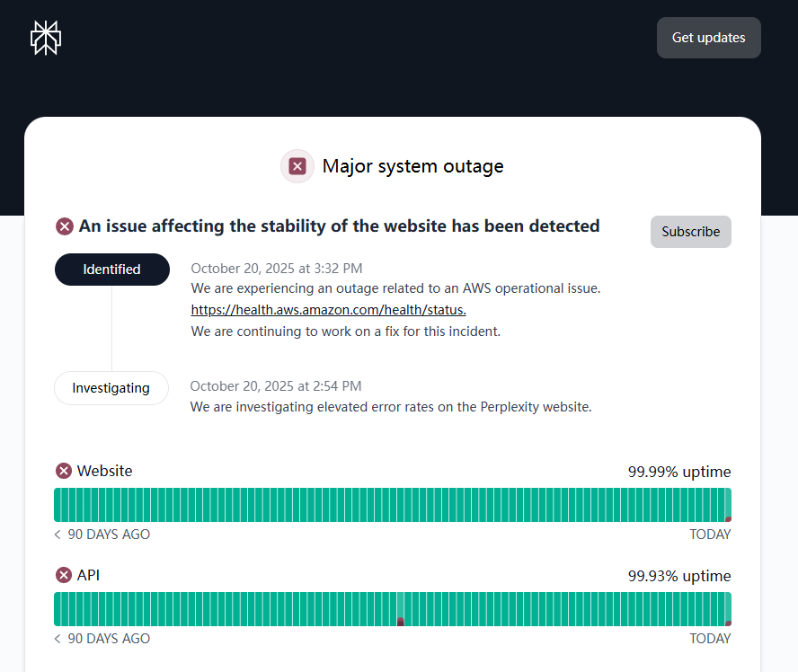Select the Investigating status badge
This screenshot has height=672, width=798.
(111, 387)
